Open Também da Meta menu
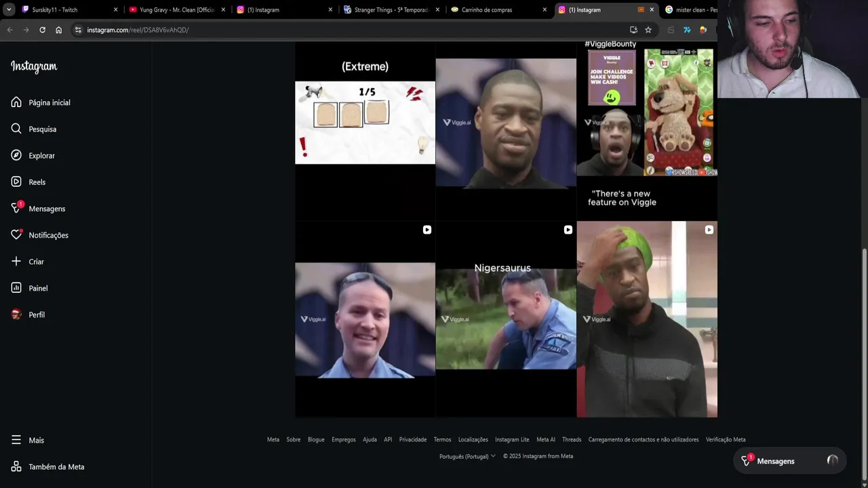Screen dimensions: 868x488 tap(47, 466)
